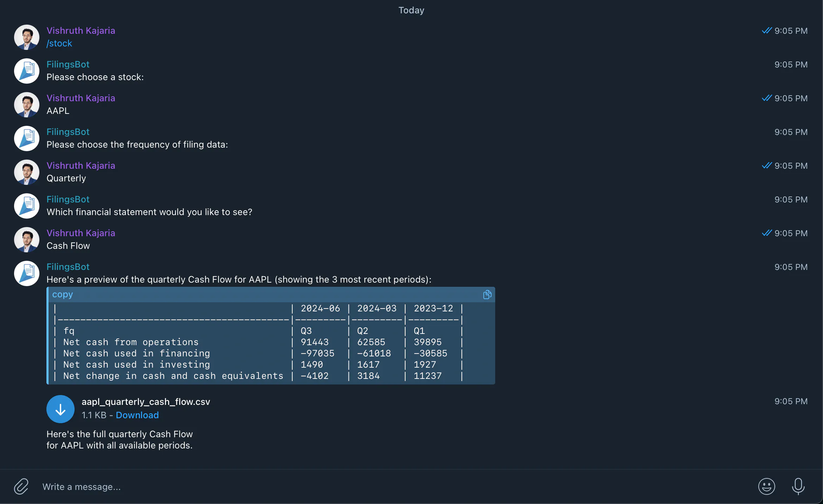Click the 9:05 PM timestamp on /stock message
Screen dimensions: 823x504
791,31
